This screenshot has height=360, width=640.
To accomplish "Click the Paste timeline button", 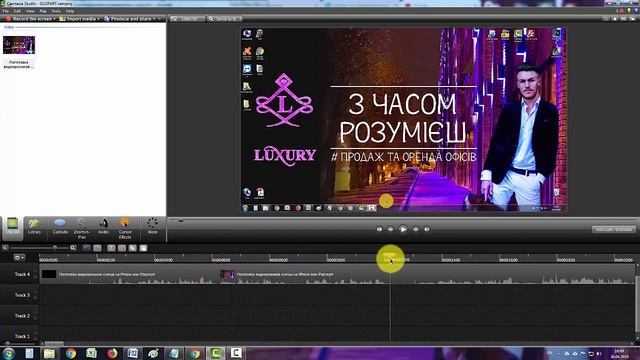I will [x=143, y=248].
